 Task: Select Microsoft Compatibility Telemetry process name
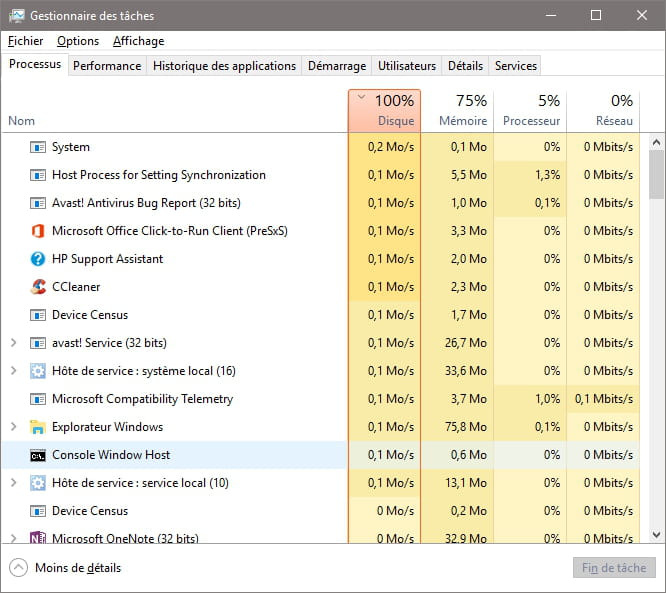pyautogui.click(x=143, y=399)
